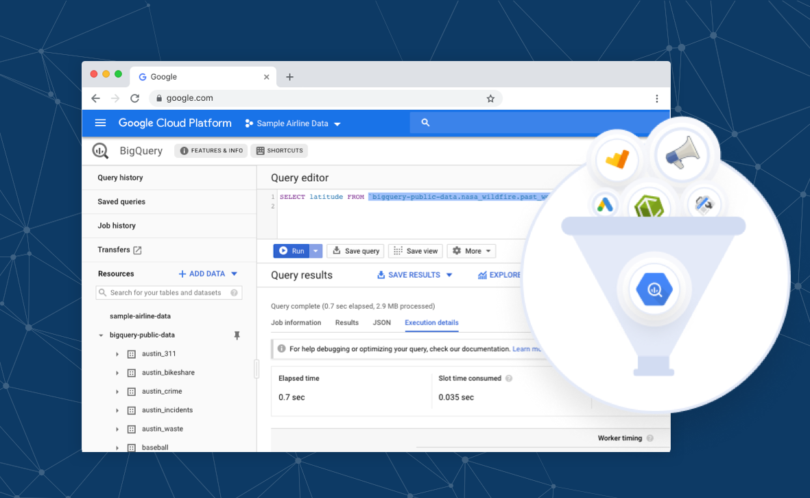Click the Explore button in Query results

[x=499, y=275]
